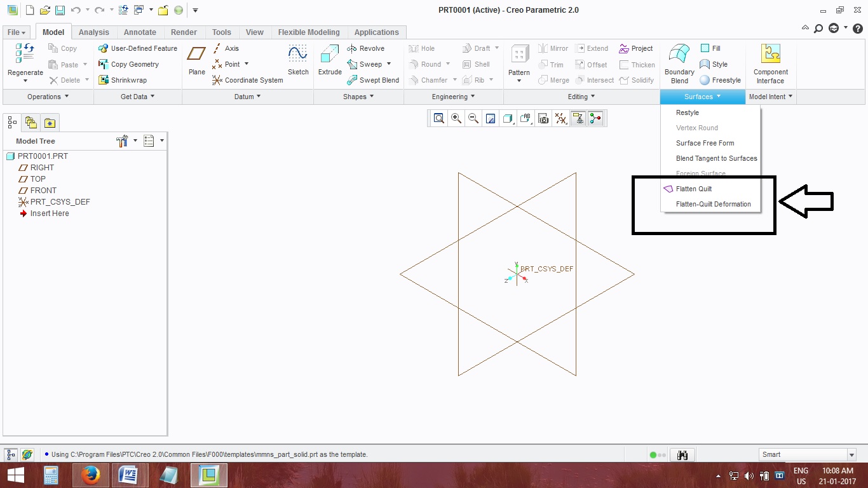This screenshot has height=488, width=868.
Task: Expand the Datum group
Action: click(248, 97)
